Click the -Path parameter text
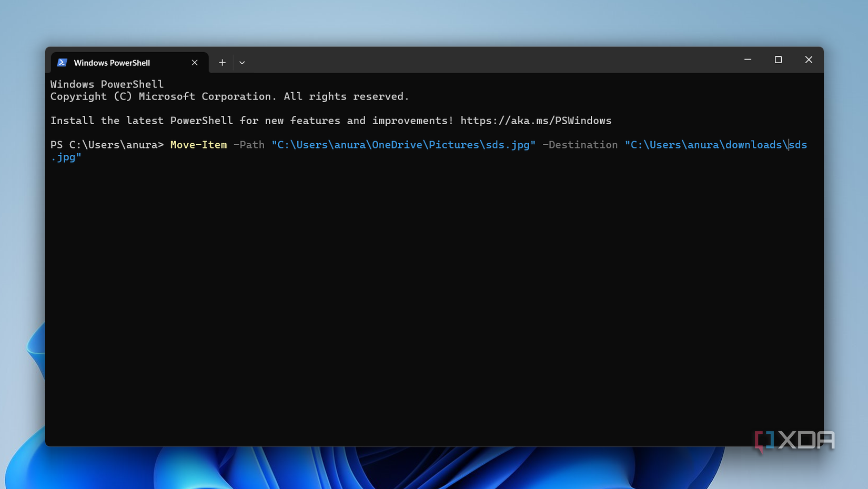868x489 pixels. point(249,145)
